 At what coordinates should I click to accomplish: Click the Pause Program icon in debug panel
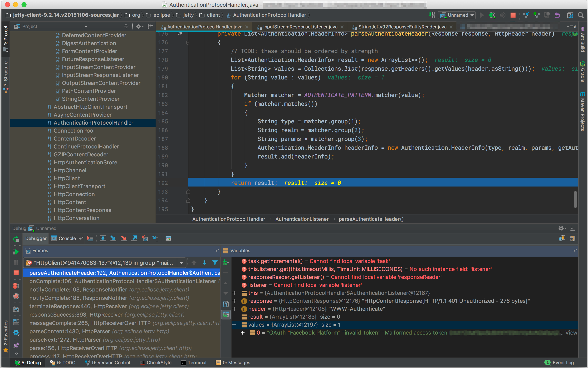coord(16,262)
